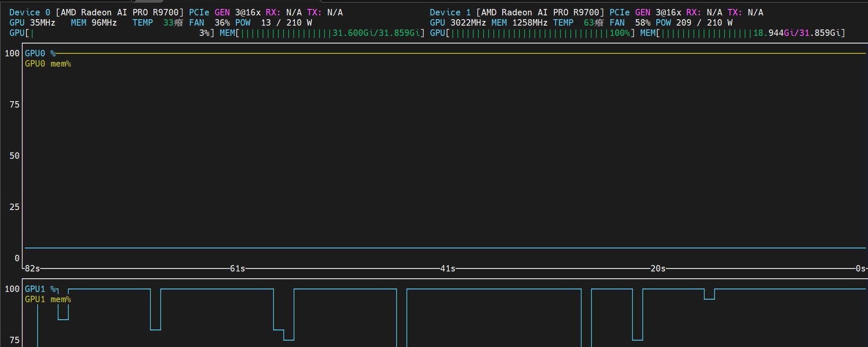Click the "0s" time axis marker
This screenshot has height=347, width=868.
click(x=861, y=268)
